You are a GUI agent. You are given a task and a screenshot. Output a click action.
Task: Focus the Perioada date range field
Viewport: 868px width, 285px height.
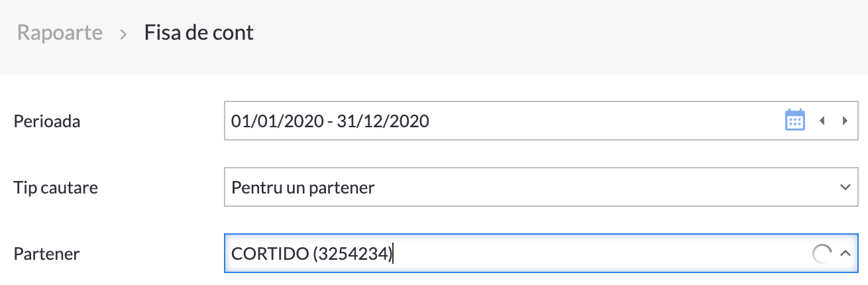point(540,121)
